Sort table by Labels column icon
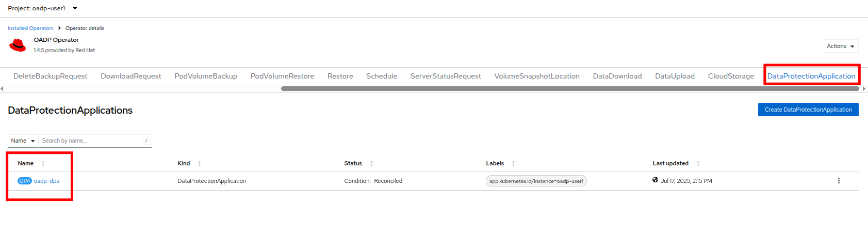The width and height of the screenshot is (868, 248). pos(513,164)
